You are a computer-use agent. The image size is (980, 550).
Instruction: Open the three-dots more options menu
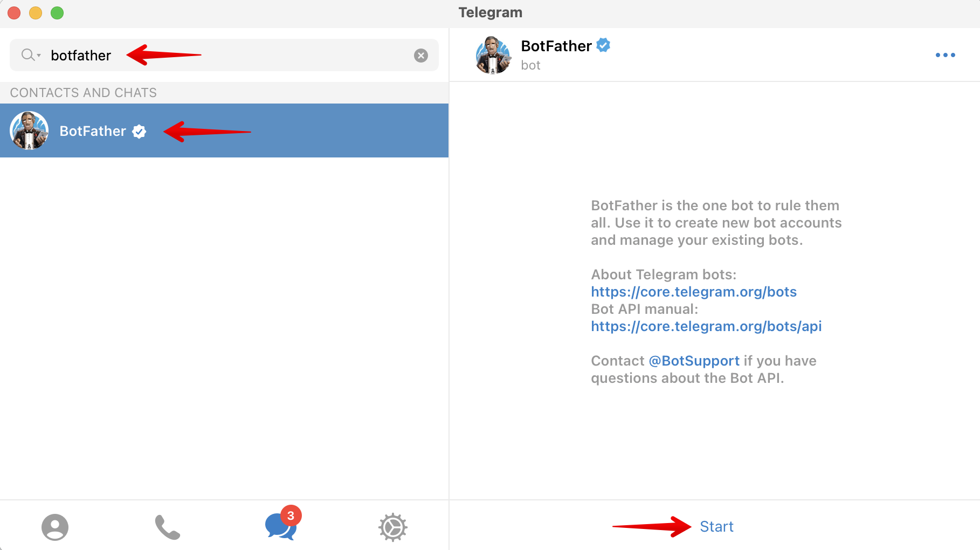pos(946,55)
